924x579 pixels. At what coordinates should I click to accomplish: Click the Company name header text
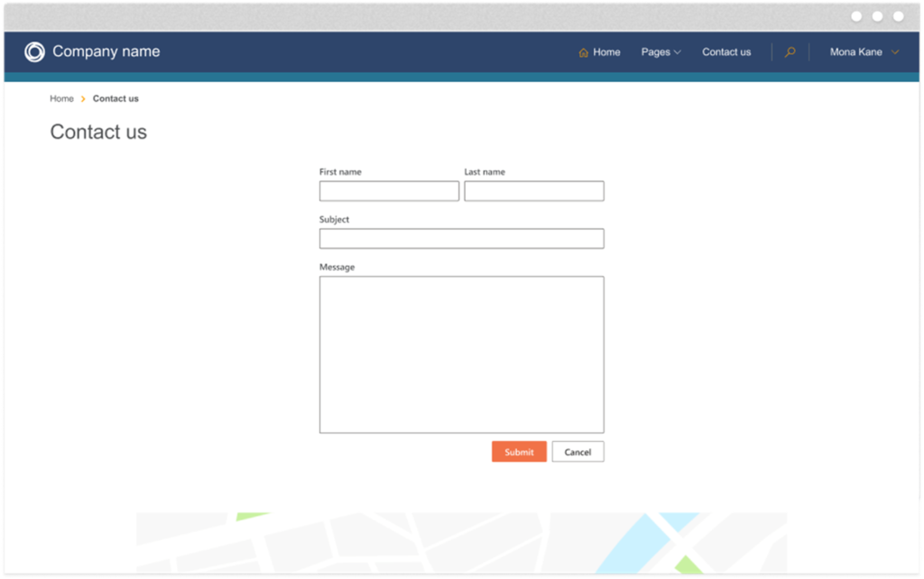[x=106, y=51]
